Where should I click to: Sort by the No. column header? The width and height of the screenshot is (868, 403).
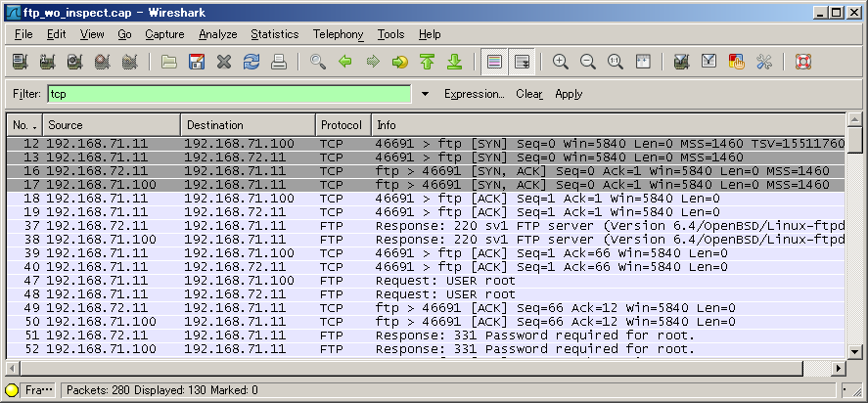24,125
